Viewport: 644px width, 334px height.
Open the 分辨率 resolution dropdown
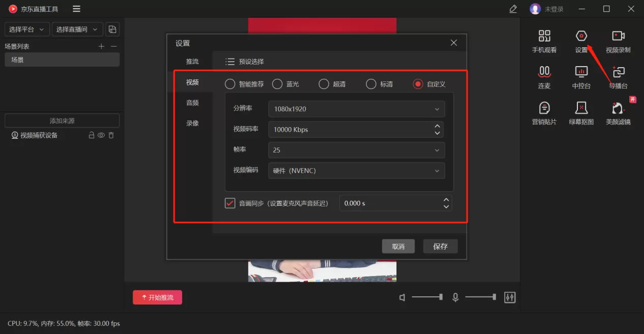click(356, 109)
